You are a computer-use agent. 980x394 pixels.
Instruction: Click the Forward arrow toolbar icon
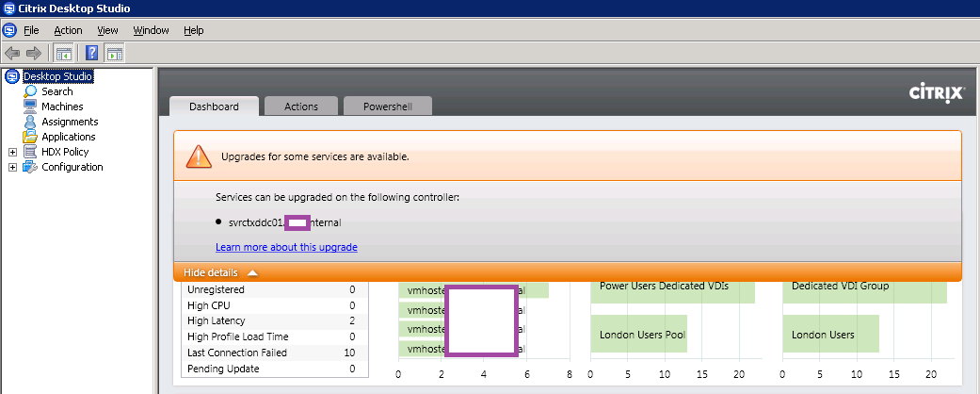tap(34, 53)
